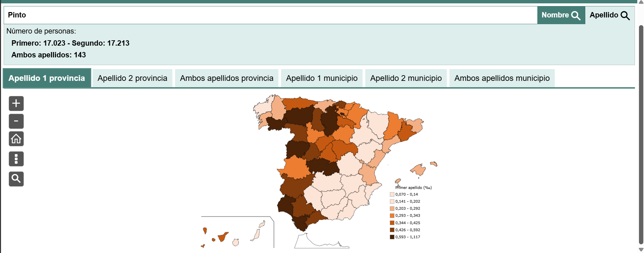The height and width of the screenshot is (253, 644).
Task: Click the search field containing Pinto
Action: pos(268,15)
